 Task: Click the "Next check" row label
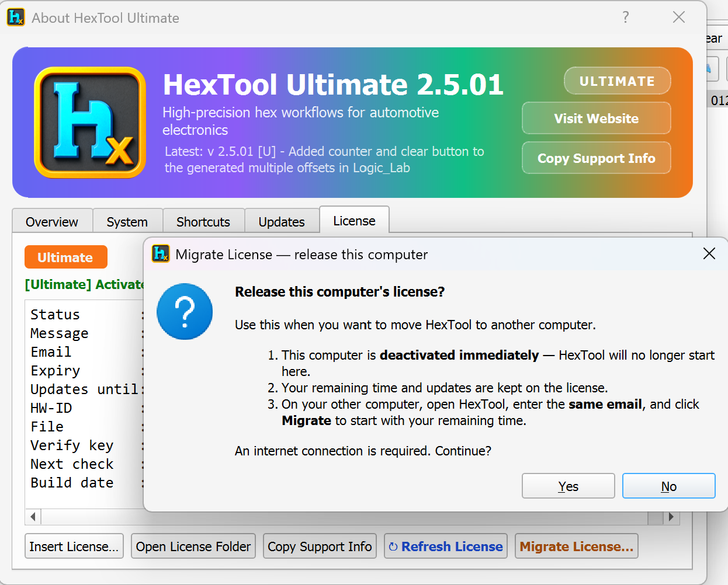(72, 464)
